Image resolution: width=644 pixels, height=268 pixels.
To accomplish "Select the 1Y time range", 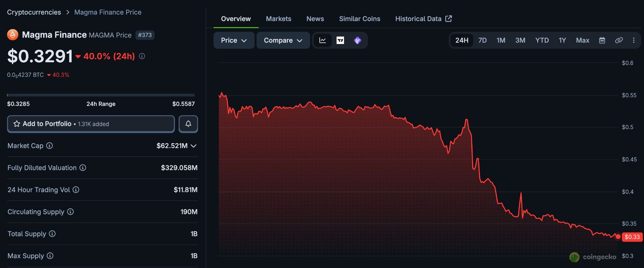I will point(562,40).
